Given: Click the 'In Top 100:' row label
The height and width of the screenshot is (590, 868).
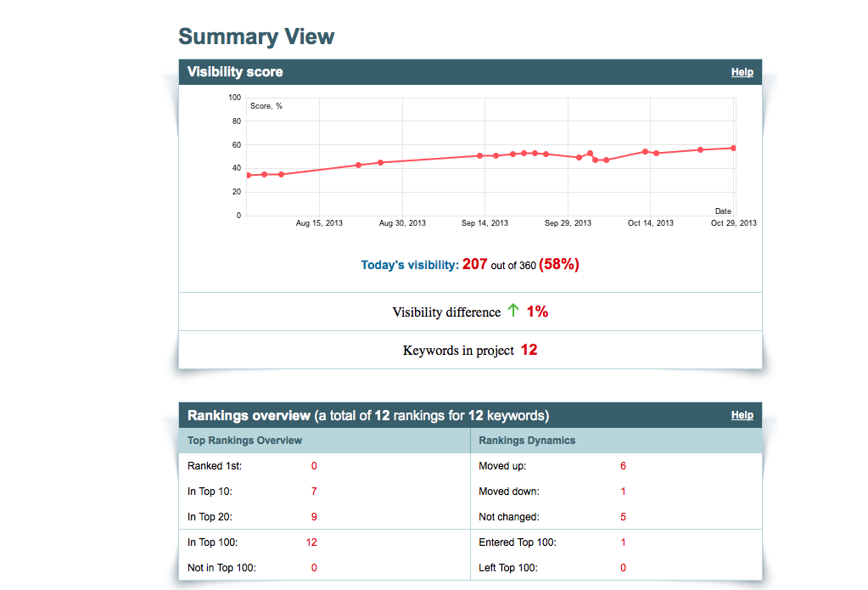Looking at the screenshot, I should coord(212,542).
